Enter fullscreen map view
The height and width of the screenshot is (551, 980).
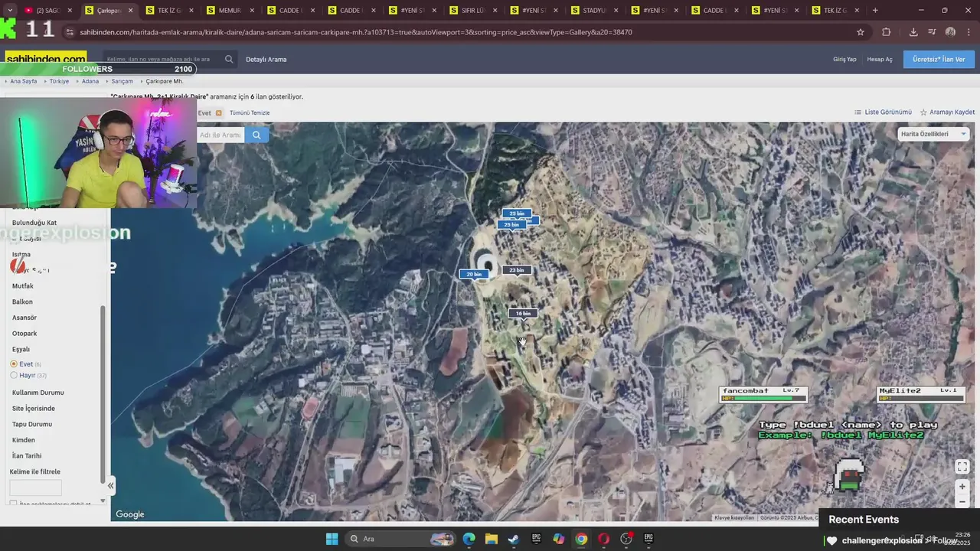(962, 467)
